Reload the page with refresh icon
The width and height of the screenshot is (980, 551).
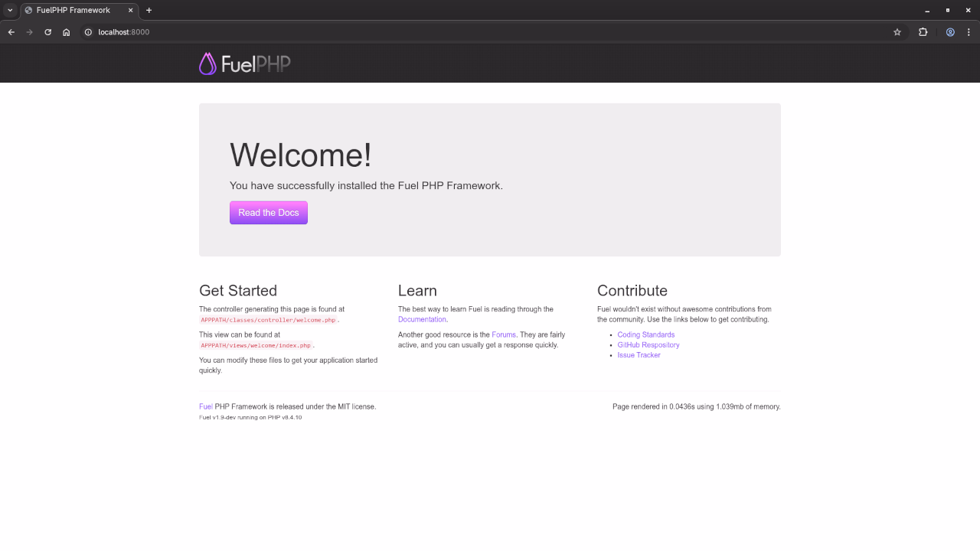(48, 32)
